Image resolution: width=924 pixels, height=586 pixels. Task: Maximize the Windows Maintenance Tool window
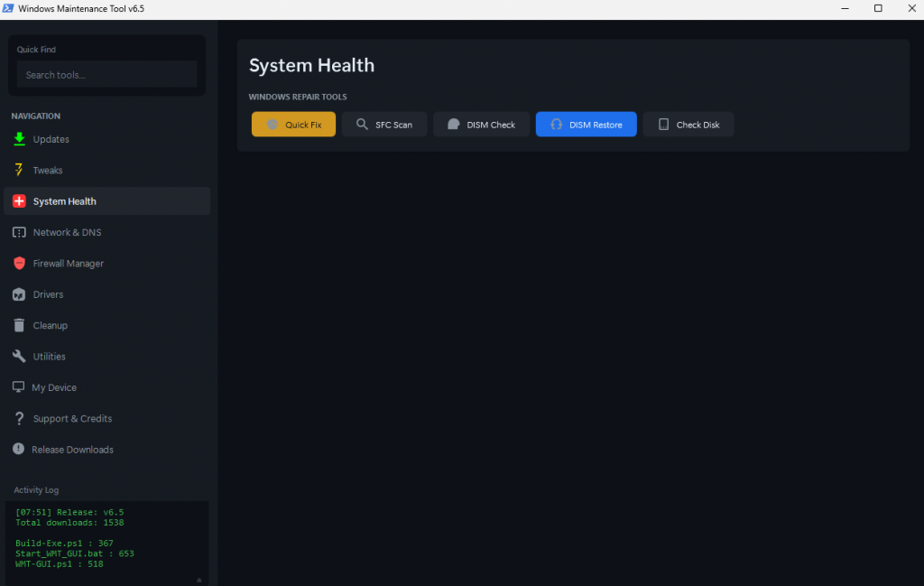click(x=878, y=8)
